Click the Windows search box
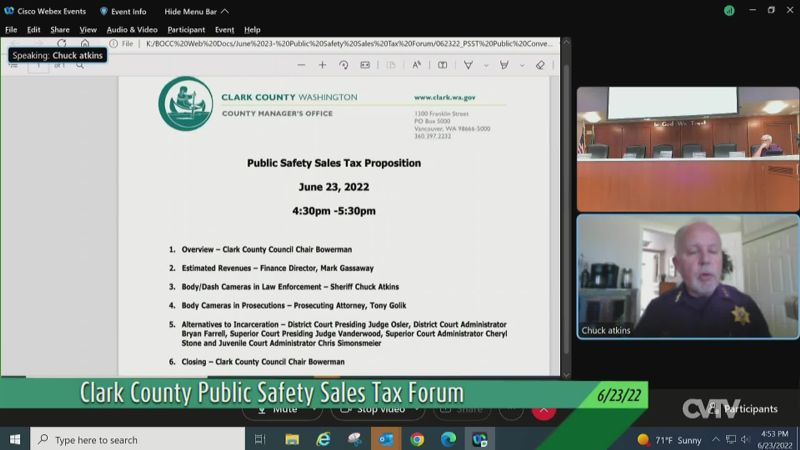 pyautogui.click(x=140, y=439)
